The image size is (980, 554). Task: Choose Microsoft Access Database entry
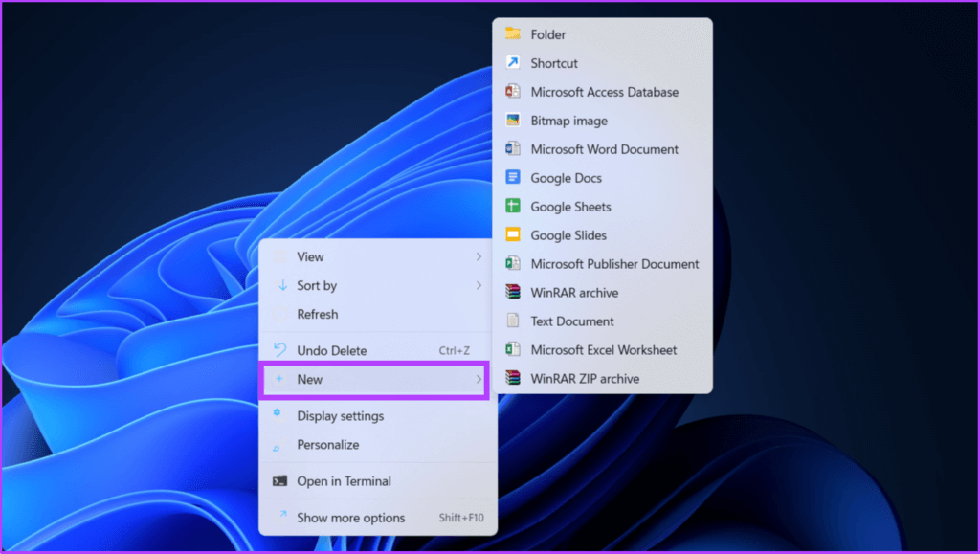[602, 92]
